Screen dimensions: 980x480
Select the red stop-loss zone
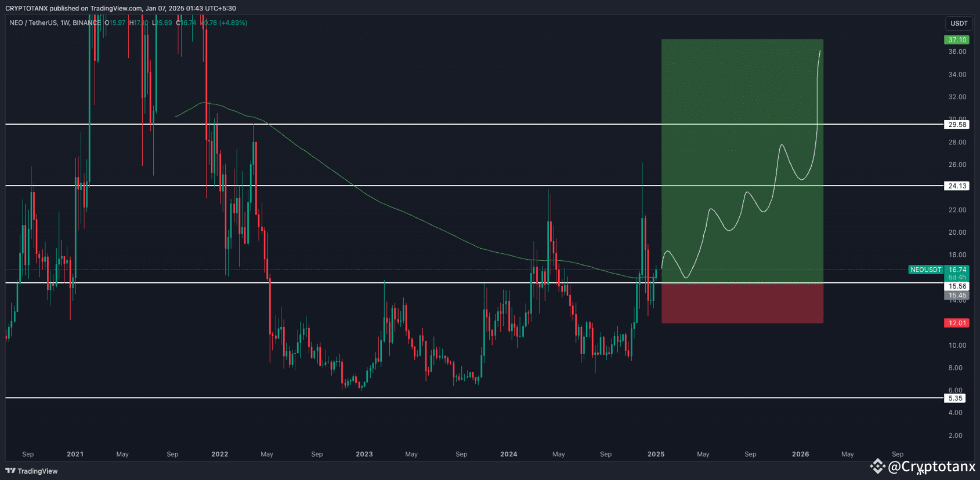point(742,303)
